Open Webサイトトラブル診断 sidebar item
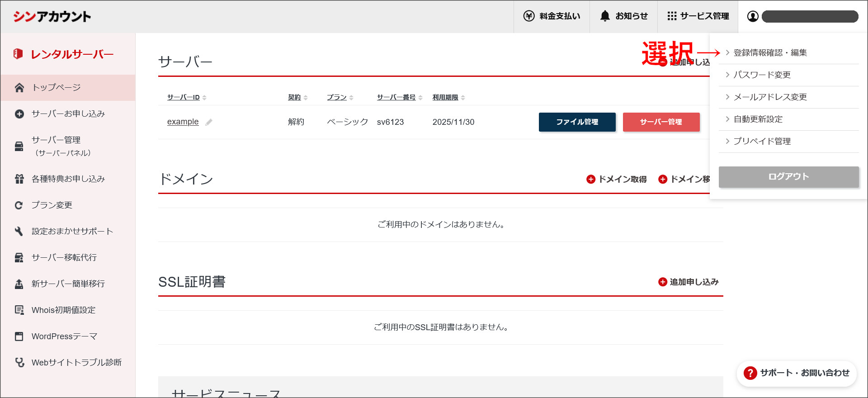868x398 pixels. (68, 363)
